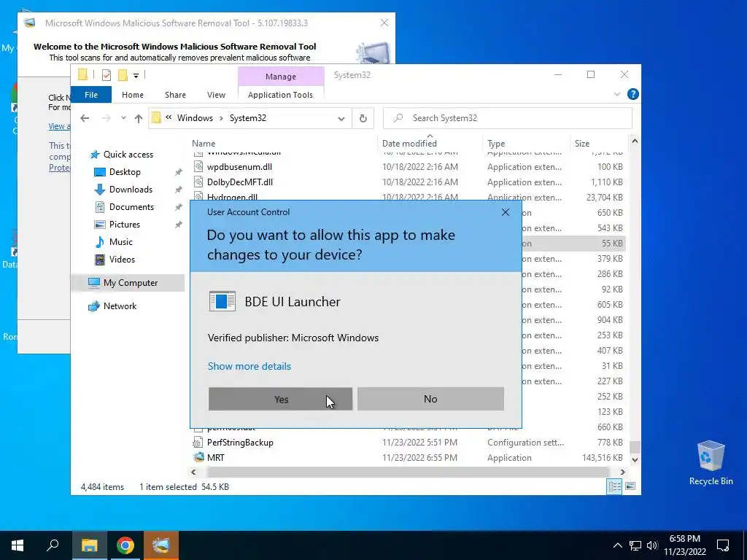The width and height of the screenshot is (747, 560).
Task: Click the Properties quick access toolbar icon
Action: (x=107, y=75)
